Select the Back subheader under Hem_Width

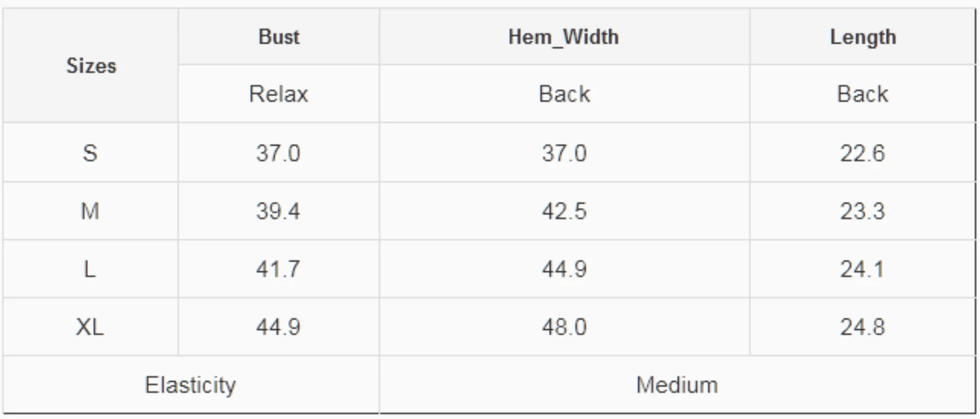tap(564, 94)
